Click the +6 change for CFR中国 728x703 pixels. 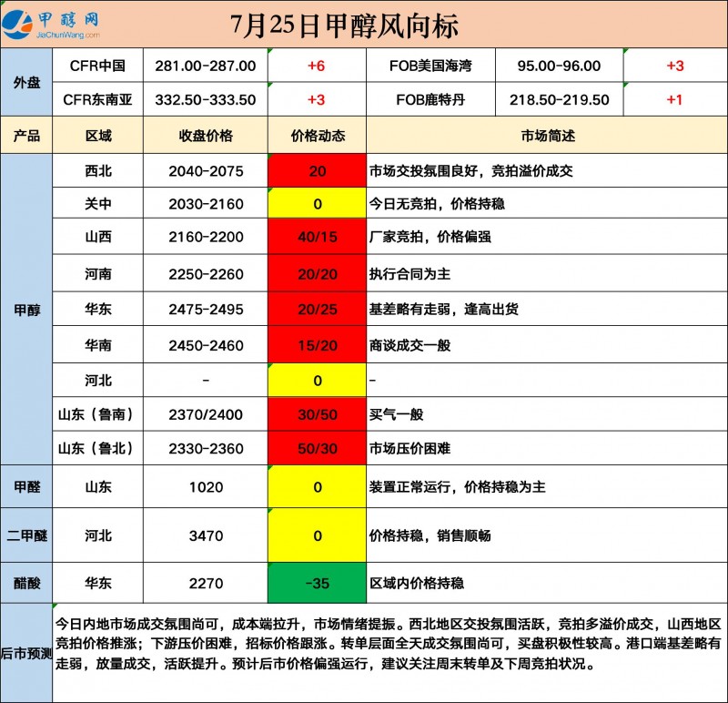[x=316, y=66]
